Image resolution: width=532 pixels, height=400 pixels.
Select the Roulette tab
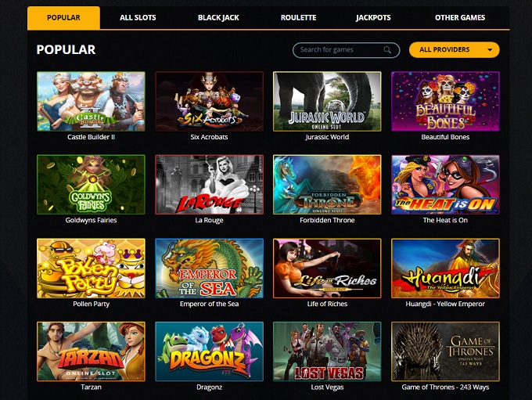298,18
